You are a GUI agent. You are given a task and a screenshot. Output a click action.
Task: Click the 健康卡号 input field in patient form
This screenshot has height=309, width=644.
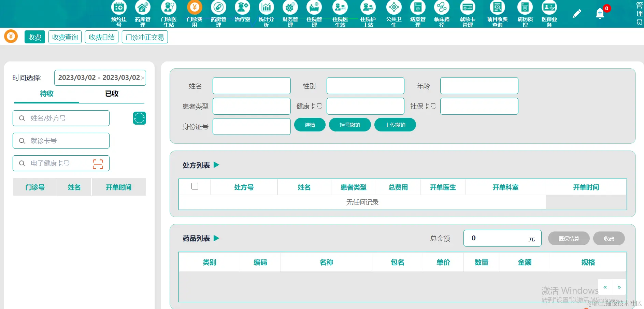[366, 106]
